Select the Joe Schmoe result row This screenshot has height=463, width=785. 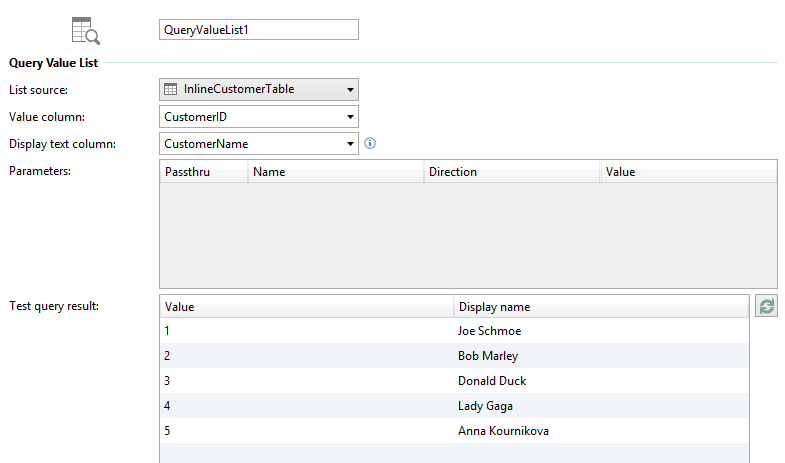pyautogui.click(x=453, y=331)
